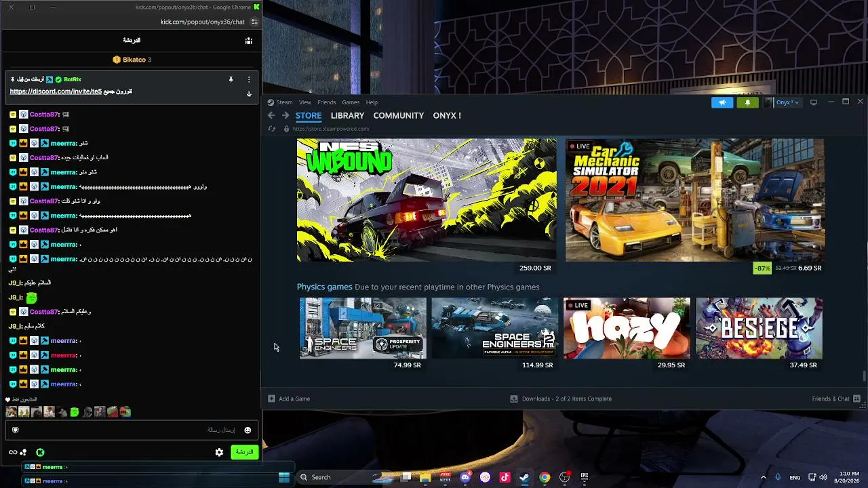The image size is (868, 488).
Task: Click the Steam store URL bar
Action: pyautogui.click(x=331, y=129)
